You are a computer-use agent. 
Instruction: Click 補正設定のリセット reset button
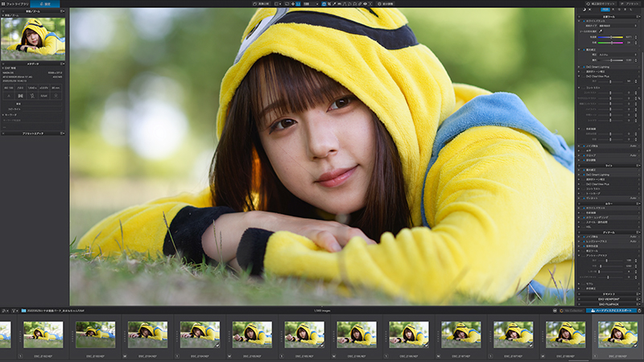tap(601, 4)
